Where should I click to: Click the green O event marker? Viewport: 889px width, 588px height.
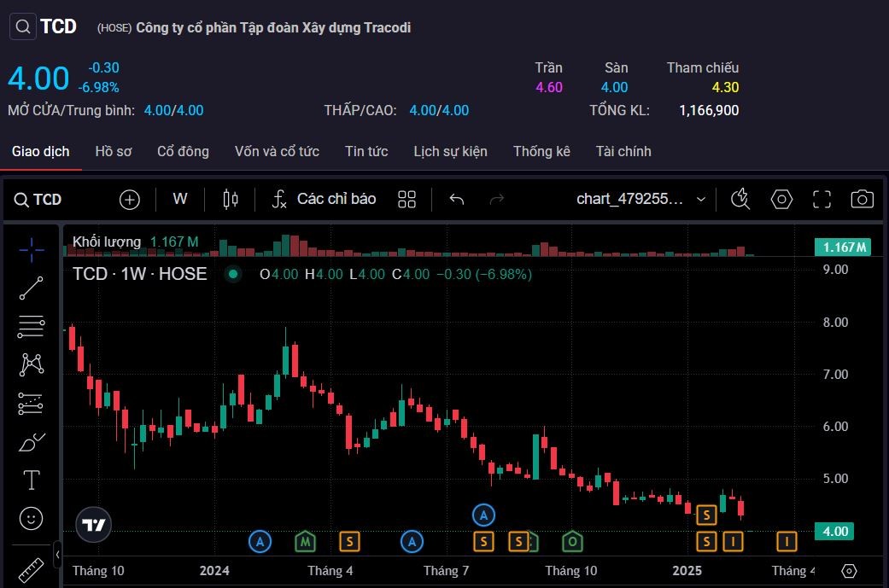(x=573, y=542)
